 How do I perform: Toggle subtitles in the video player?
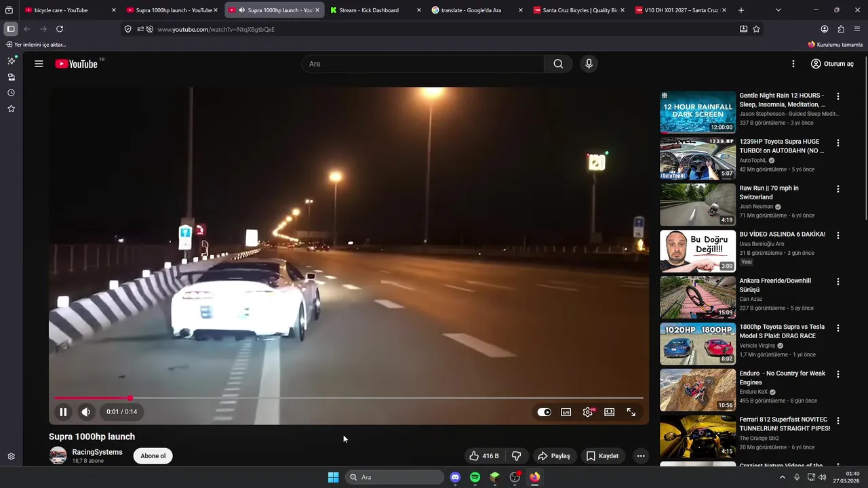coord(566,412)
